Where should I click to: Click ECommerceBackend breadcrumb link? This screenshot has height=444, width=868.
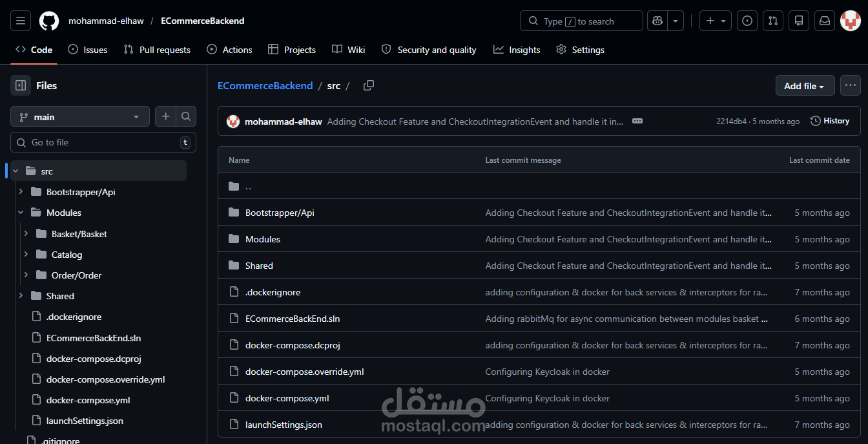[265, 85]
